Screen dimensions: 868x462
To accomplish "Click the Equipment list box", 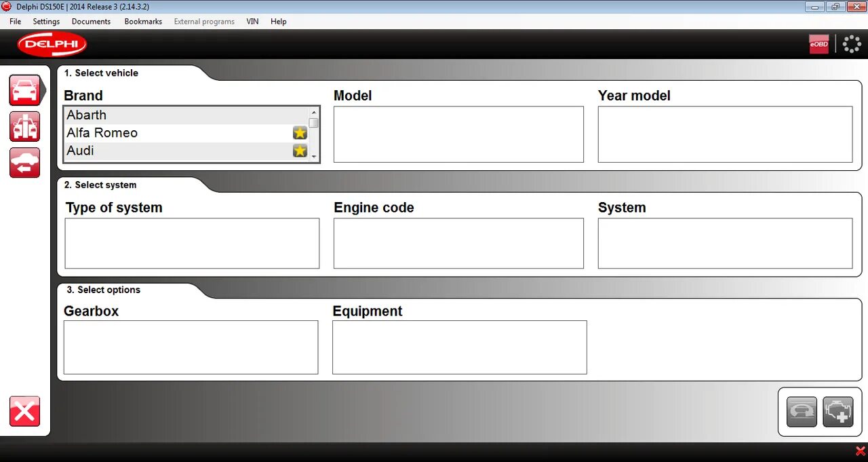I will [459, 347].
